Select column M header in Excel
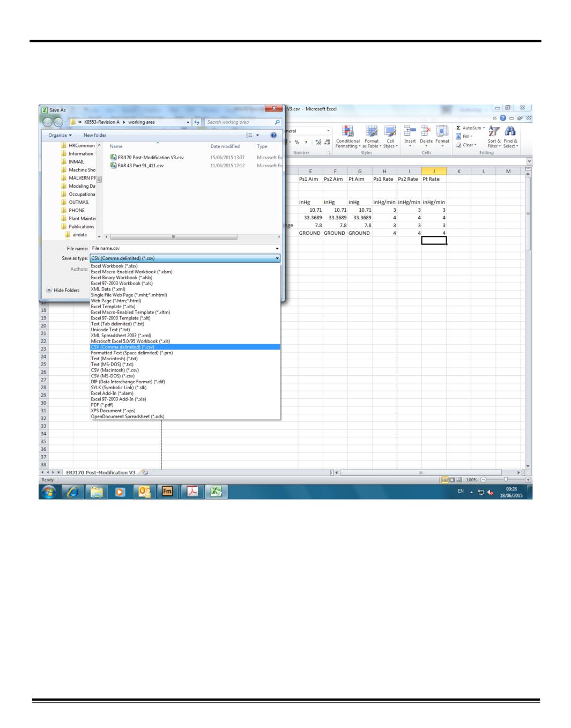This screenshot has width=571, height=728. pos(508,172)
